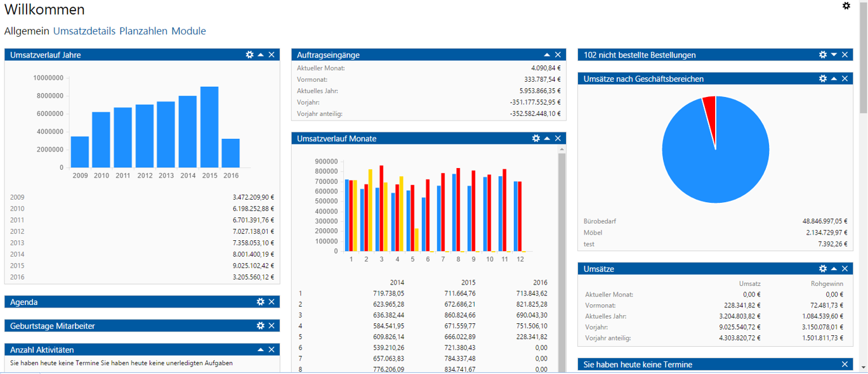Open Geburtstage Mitarbeiter settings gear
Image resolution: width=868 pixels, height=374 pixels.
click(x=260, y=326)
